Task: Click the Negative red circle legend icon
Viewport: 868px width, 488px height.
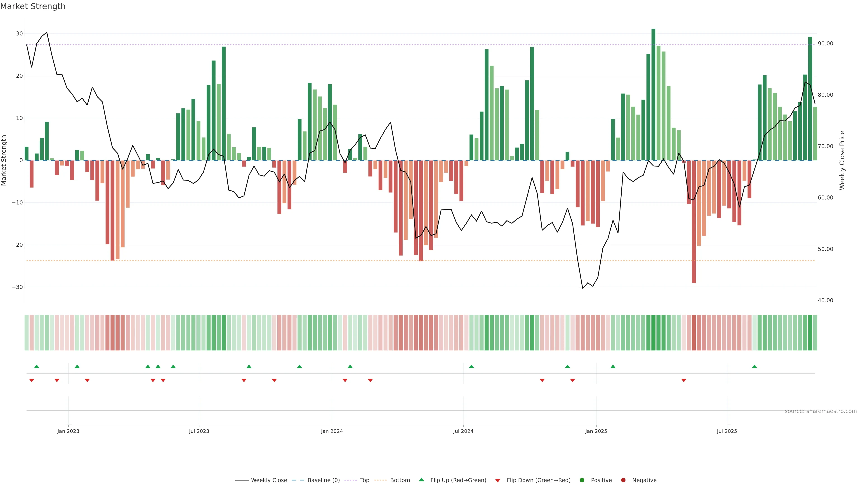Action: tap(623, 480)
